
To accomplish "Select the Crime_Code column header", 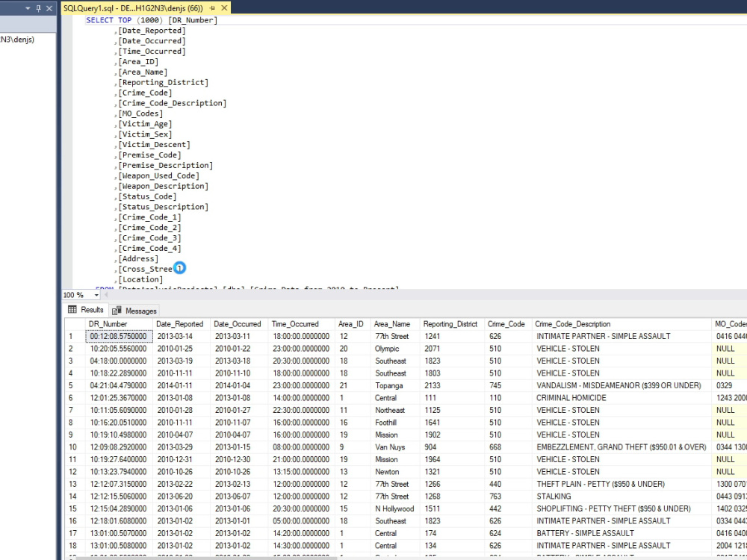I will [508, 324].
